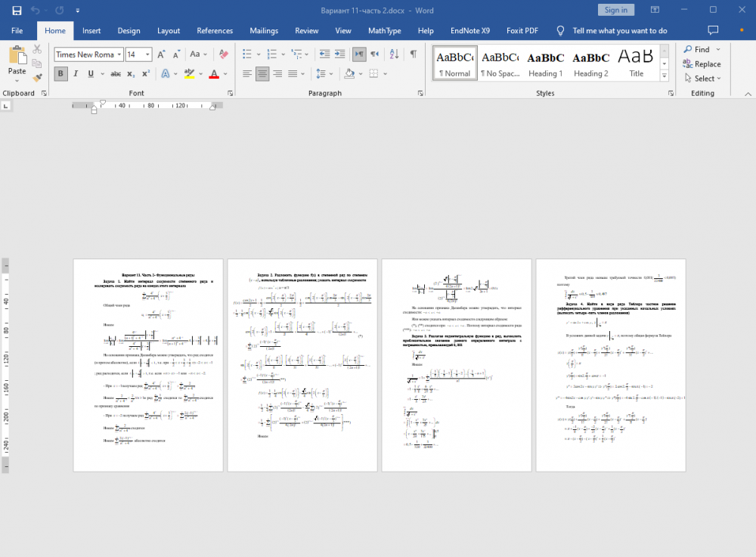Open Font dialog launcher
This screenshot has height=557, width=756.
coord(230,94)
